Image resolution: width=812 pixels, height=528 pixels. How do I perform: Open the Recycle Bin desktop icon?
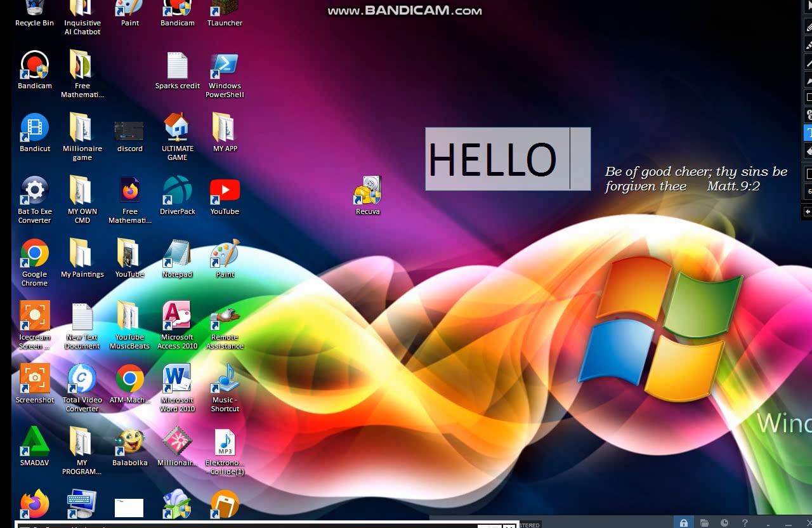34,14
